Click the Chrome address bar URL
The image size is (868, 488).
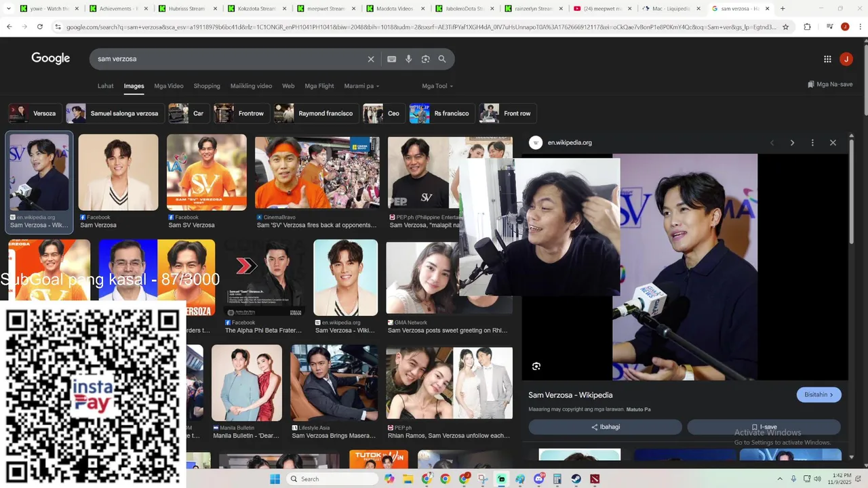(x=420, y=27)
